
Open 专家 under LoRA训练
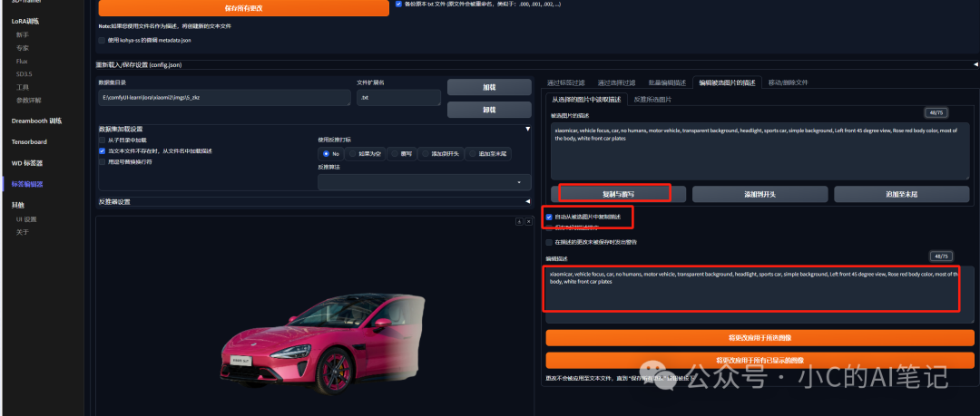click(x=23, y=47)
